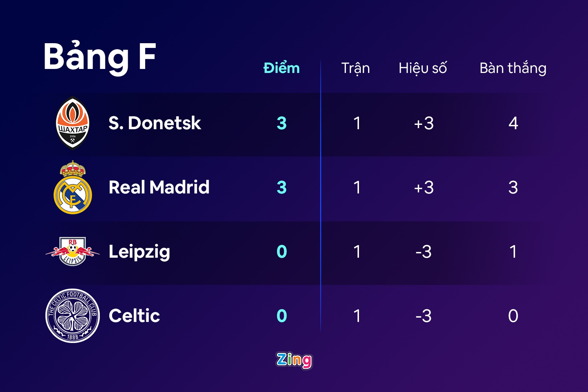Viewport: 588px width, 392px height.
Task: Click Leipzig's points value 0
Action: click(x=282, y=252)
